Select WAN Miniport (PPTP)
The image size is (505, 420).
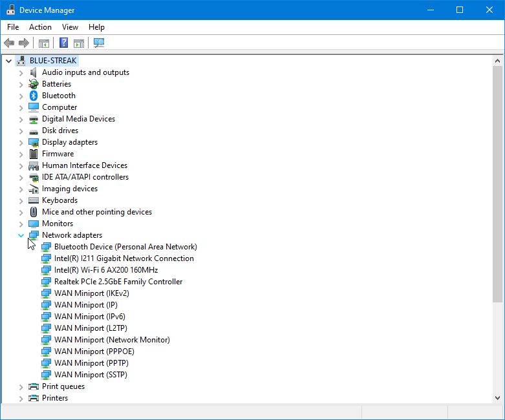click(91, 363)
